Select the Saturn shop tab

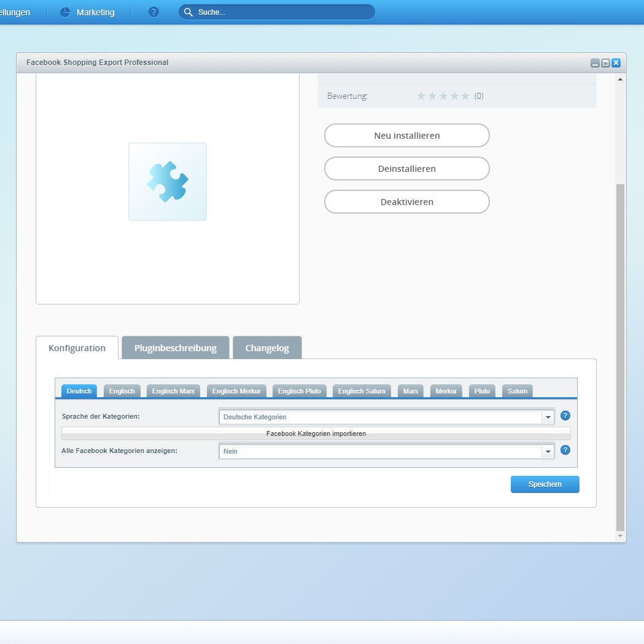click(518, 391)
